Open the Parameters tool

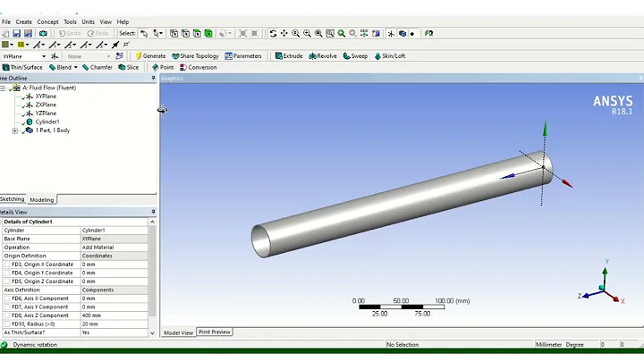243,56
